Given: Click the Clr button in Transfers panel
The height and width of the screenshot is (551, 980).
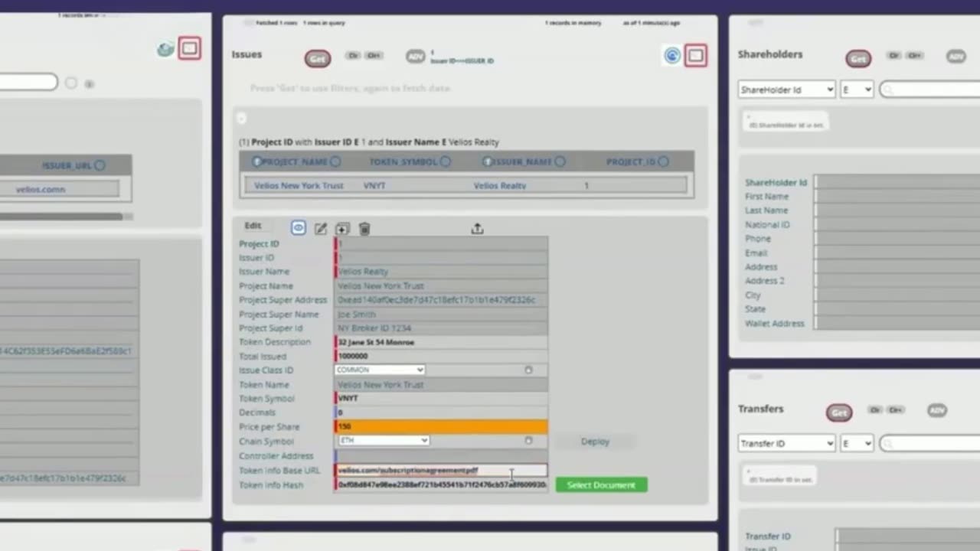Looking at the screenshot, I should (x=875, y=410).
